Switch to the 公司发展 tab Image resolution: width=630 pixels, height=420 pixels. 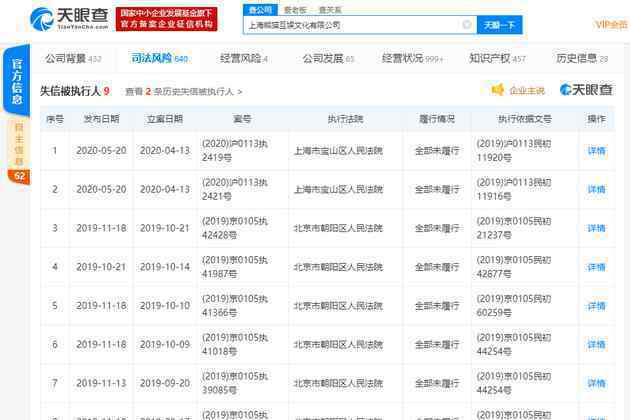tap(328, 59)
